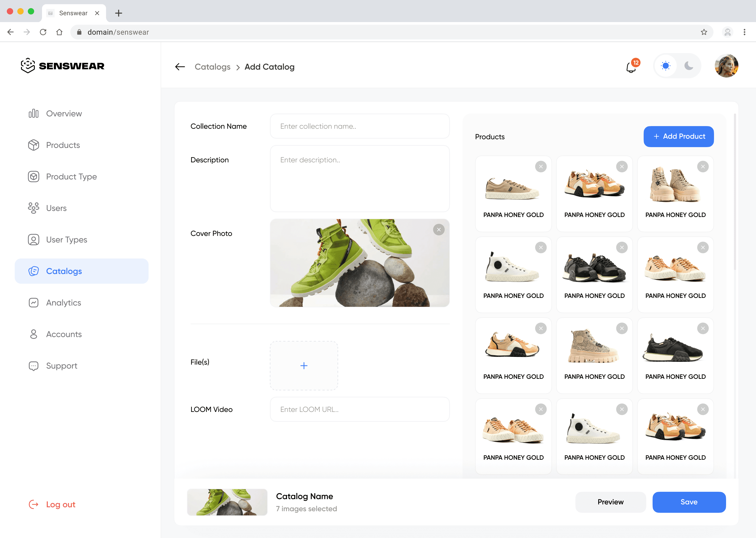View site info via the lock icon
The width and height of the screenshot is (756, 538).
tap(79, 32)
